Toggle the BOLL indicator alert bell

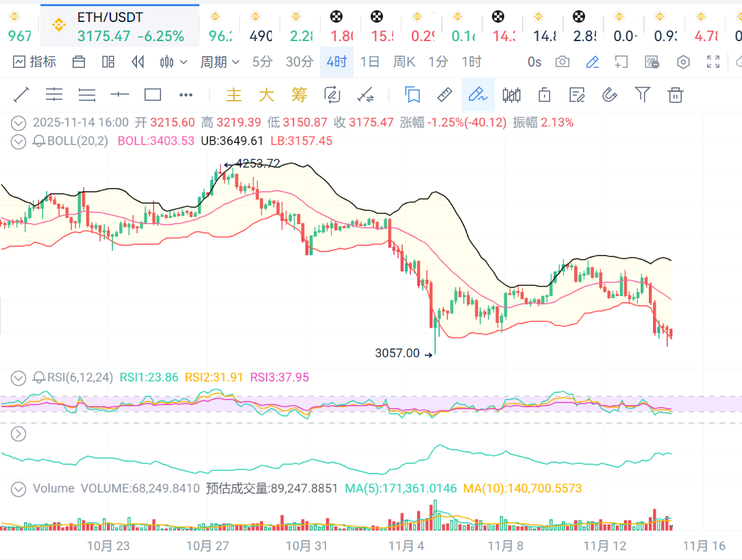pyautogui.click(x=39, y=141)
